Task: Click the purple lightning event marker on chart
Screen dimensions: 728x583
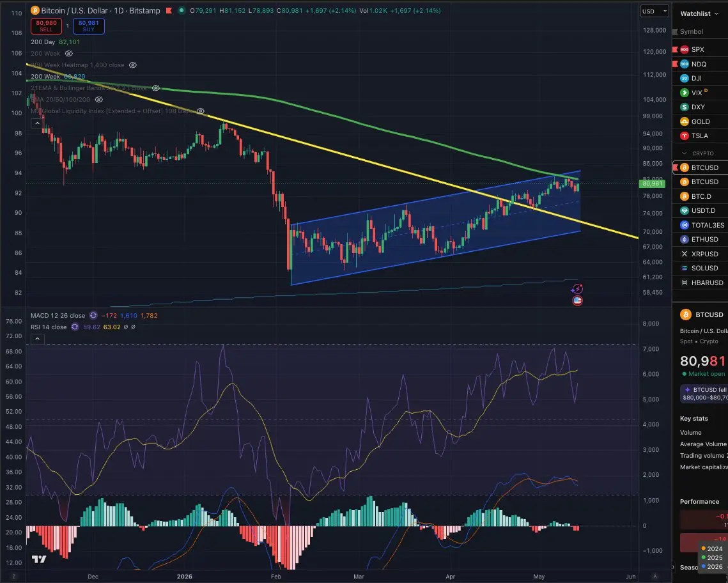Action: 577,289
